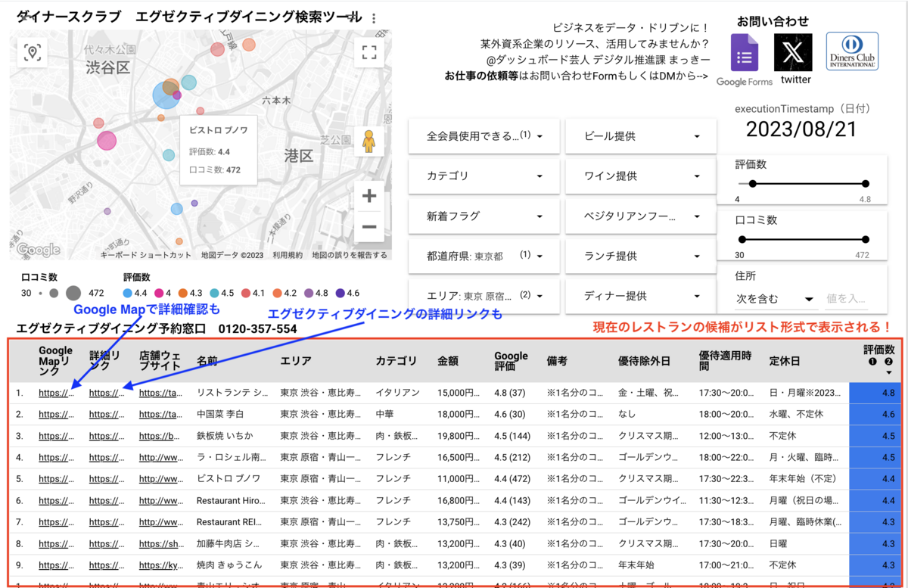This screenshot has height=588, width=908.
Task: Toggle the map fullscreen icon
Action: tap(368, 52)
